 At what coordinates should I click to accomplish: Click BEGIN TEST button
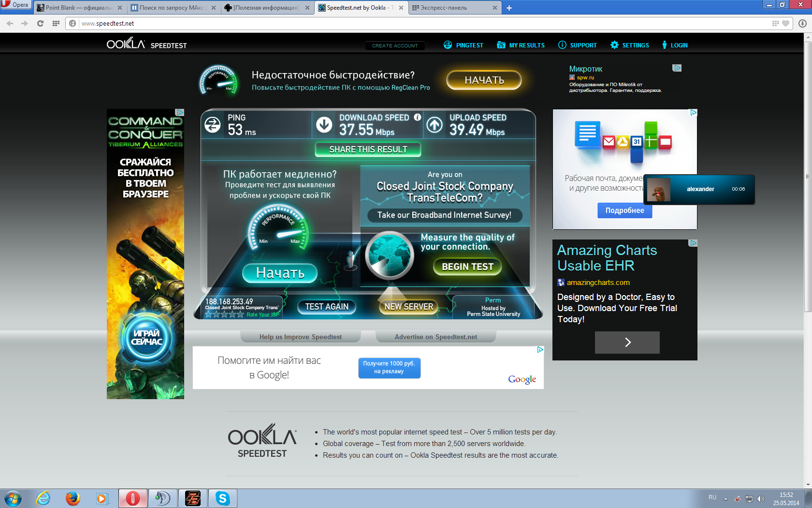[467, 267]
